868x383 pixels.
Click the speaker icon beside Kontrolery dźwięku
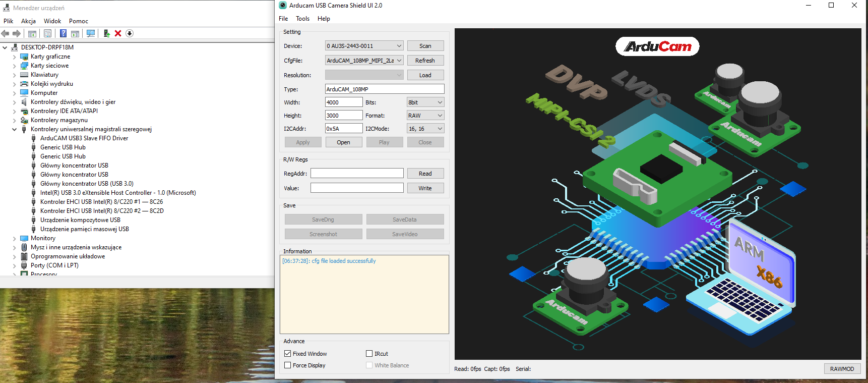(24, 102)
